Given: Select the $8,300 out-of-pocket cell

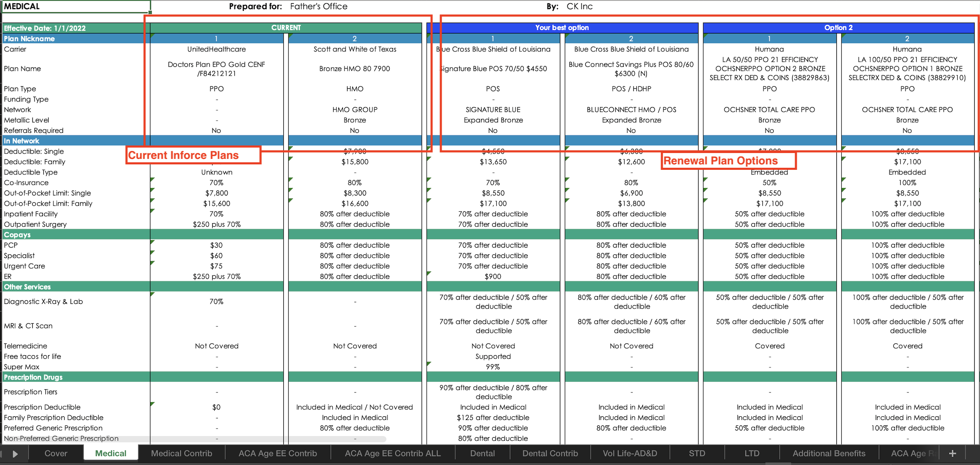Looking at the screenshot, I should click(355, 193).
